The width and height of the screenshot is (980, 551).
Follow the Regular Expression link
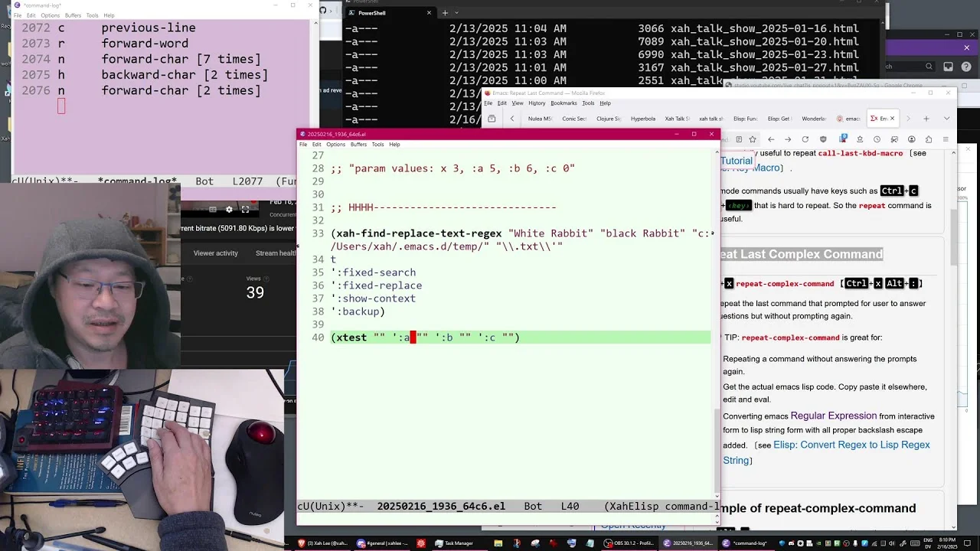point(834,416)
